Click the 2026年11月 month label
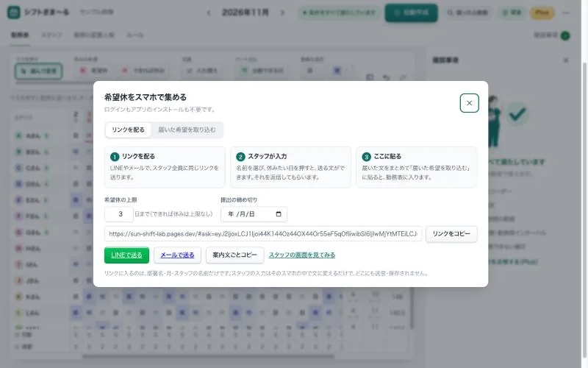 pyautogui.click(x=245, y=13)
